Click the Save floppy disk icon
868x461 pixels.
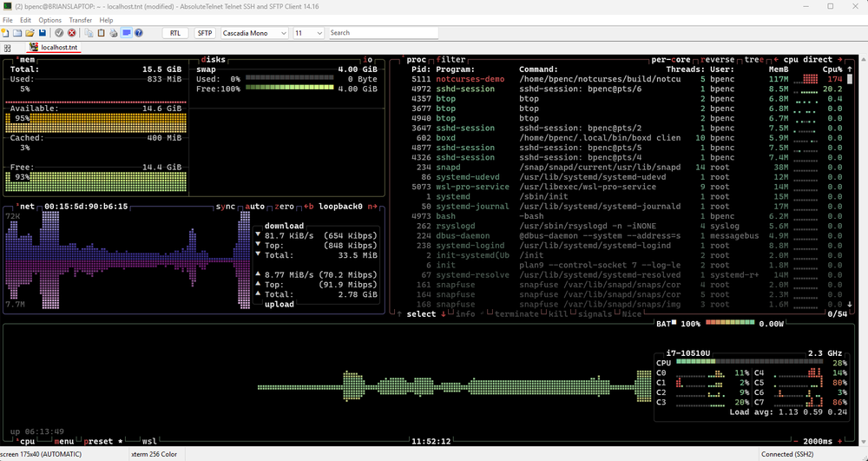click(43, 33)
